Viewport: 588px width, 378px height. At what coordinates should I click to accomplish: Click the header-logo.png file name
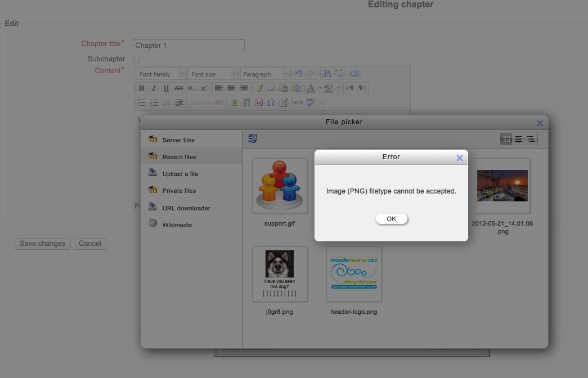click(353, 312)
